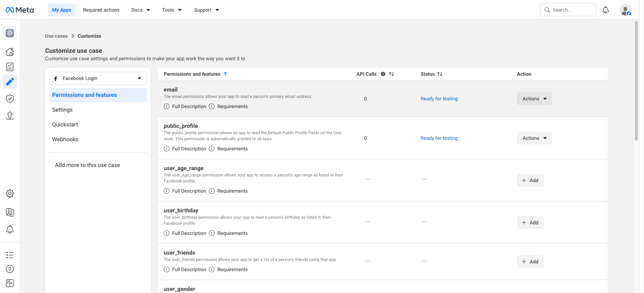Open Webhooks section
The image size is (644, 293).
point(98,139)
